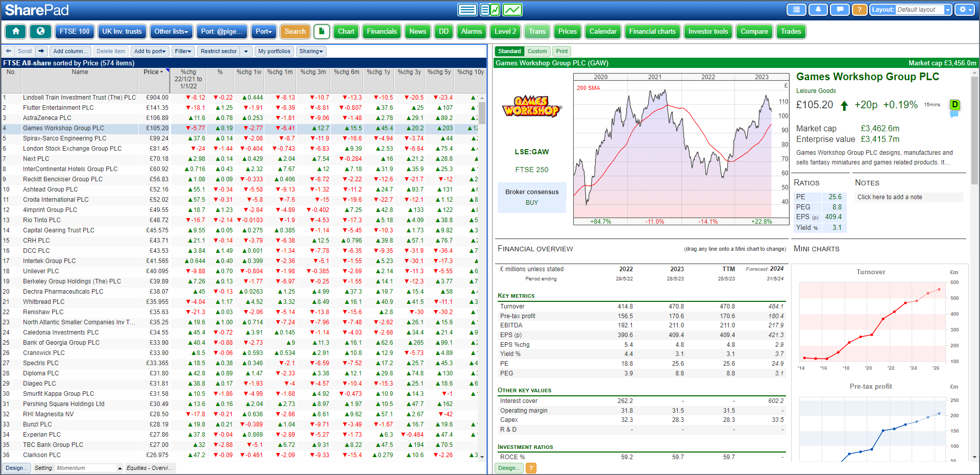Click the orange question mark beside Design

pos(531,468)
